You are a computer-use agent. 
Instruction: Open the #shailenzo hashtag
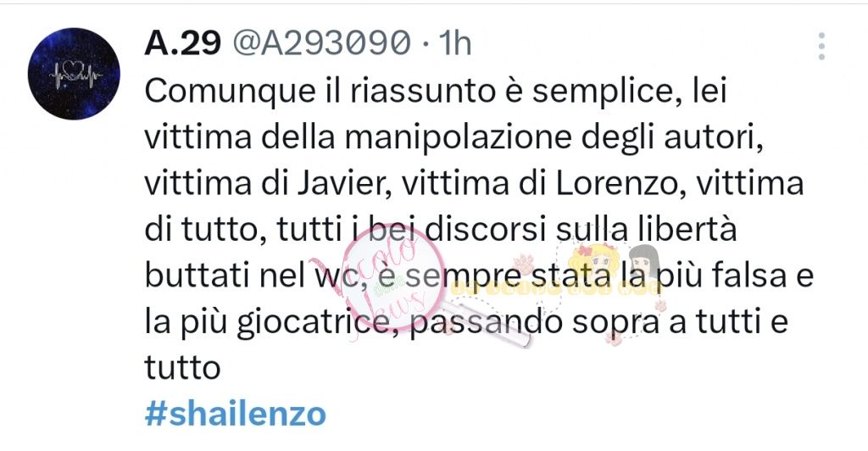(236, 414)
